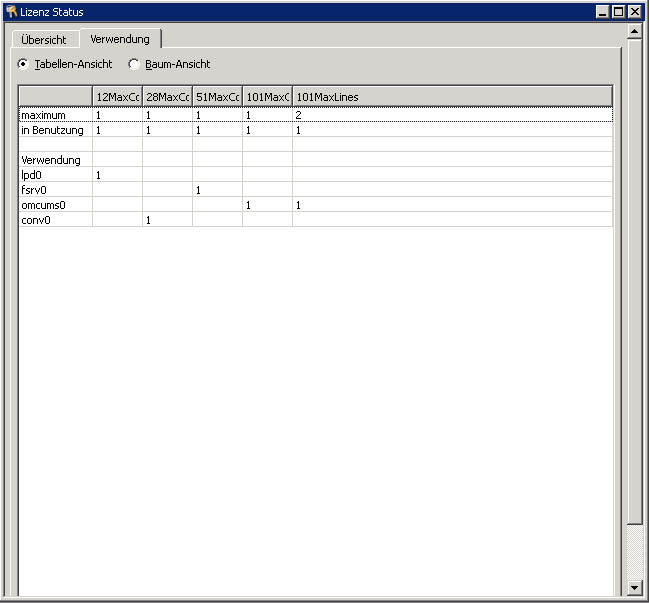Select the Baum-Ansicht radio button
Viewport: 649px width, 603px height.
click(x=134, y=64)
